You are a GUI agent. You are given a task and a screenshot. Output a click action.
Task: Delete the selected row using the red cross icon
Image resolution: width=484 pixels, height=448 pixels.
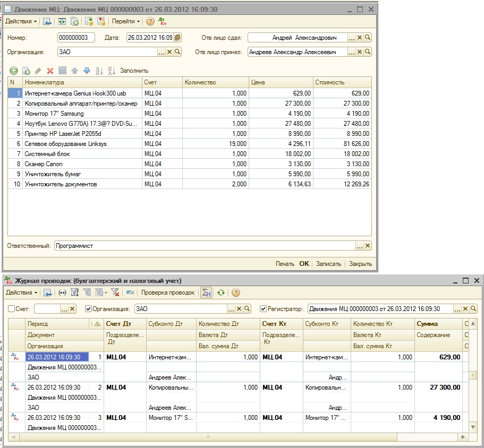click(x=50, y=71)
